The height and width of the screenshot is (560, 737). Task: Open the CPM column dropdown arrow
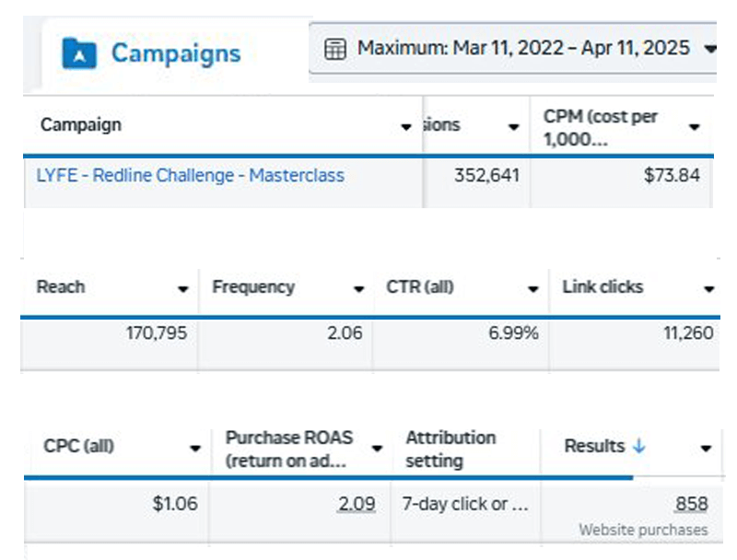point(695,126)
